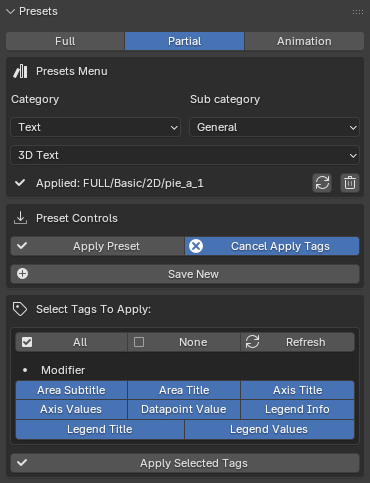
Task: Click the Presets Menu library icon
Action: [x=20, y=71]
